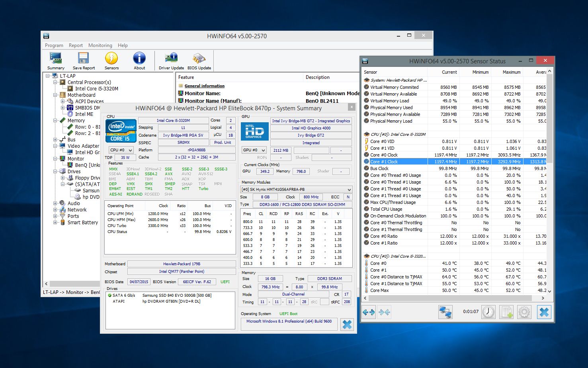Reset the sensor clock timer icon

488,312
